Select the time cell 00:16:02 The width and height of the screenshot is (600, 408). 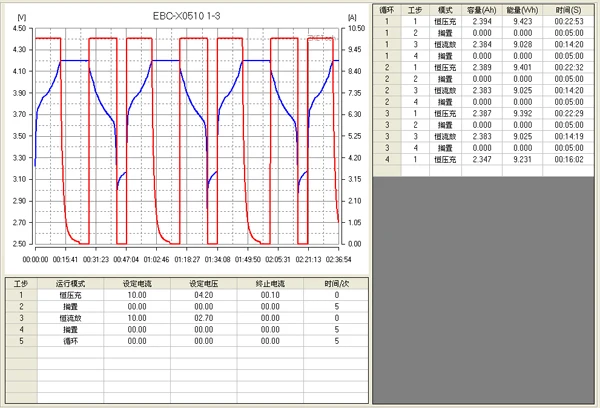pos(569,159)
